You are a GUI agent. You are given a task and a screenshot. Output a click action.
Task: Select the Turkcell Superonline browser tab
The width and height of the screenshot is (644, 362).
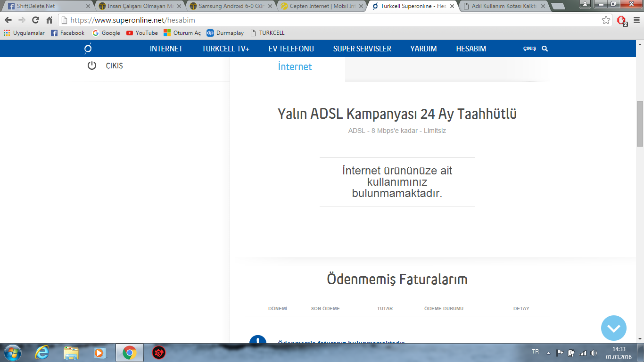413,7
